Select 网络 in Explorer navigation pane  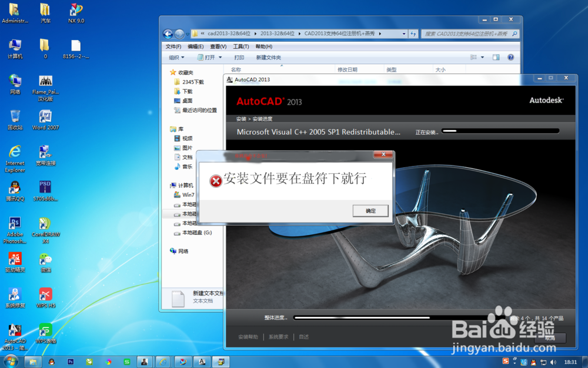(x=179, y=251)
